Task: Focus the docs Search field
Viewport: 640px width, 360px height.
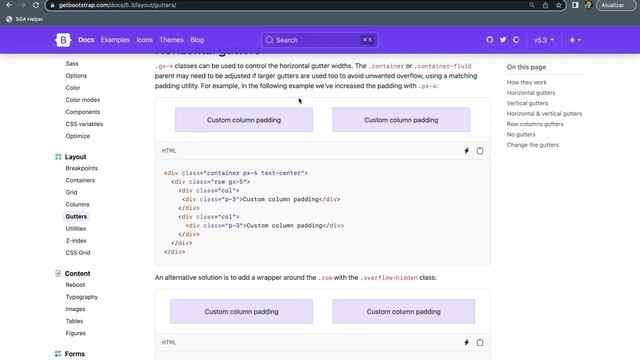Action: point(320,40)
